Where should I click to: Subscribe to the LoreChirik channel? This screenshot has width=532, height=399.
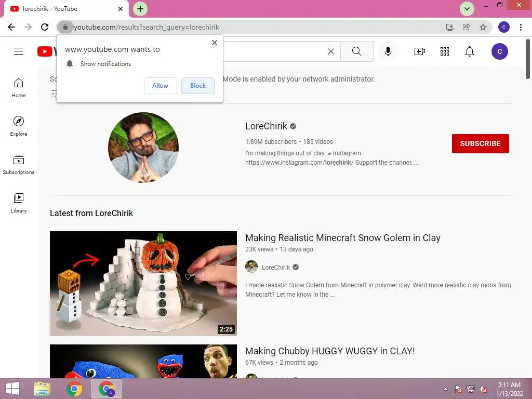coord(480,143)
